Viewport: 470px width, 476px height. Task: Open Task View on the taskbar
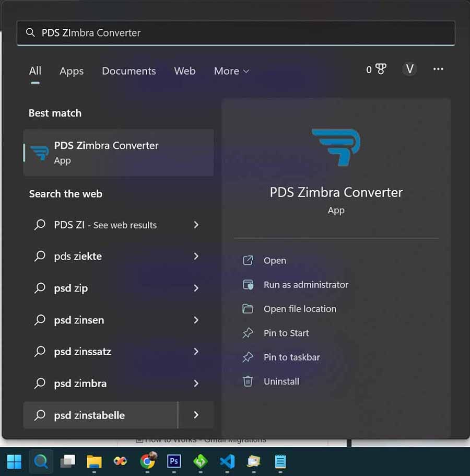67,461
